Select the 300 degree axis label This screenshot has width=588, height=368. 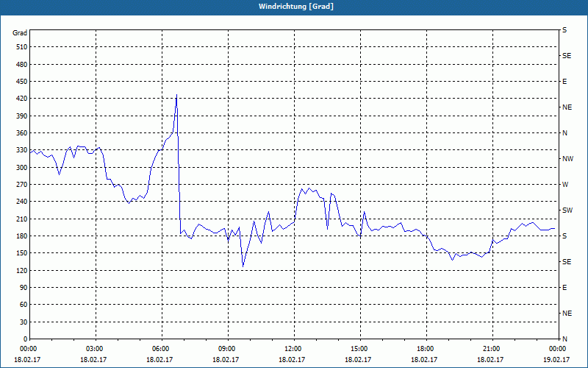(22, 168)
